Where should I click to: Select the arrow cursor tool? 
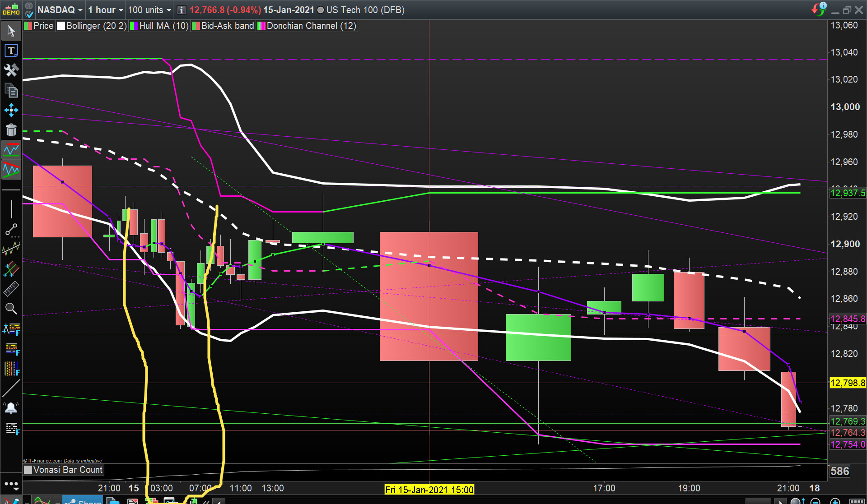coord(11,31)
